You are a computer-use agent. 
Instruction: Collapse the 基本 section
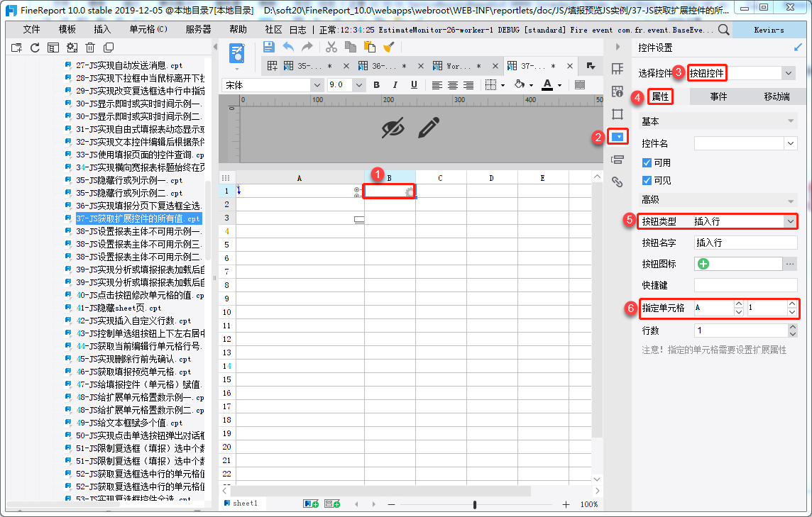791,121
